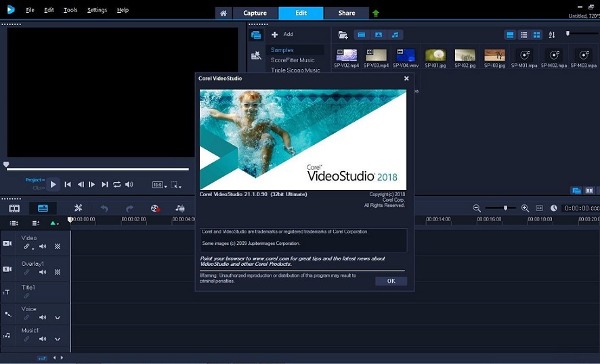Mute the Video track audio
This screenshot has width=600, height=364.
click(43, 247)
